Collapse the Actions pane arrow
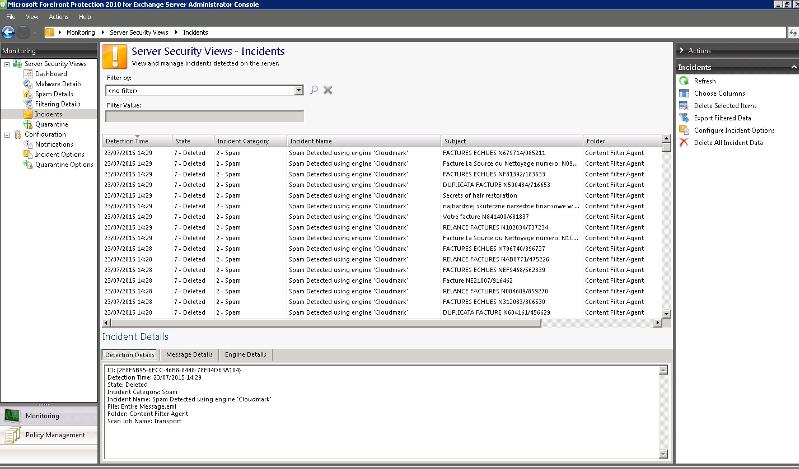This screenshot has width=799, height=469. click(681, 50)
